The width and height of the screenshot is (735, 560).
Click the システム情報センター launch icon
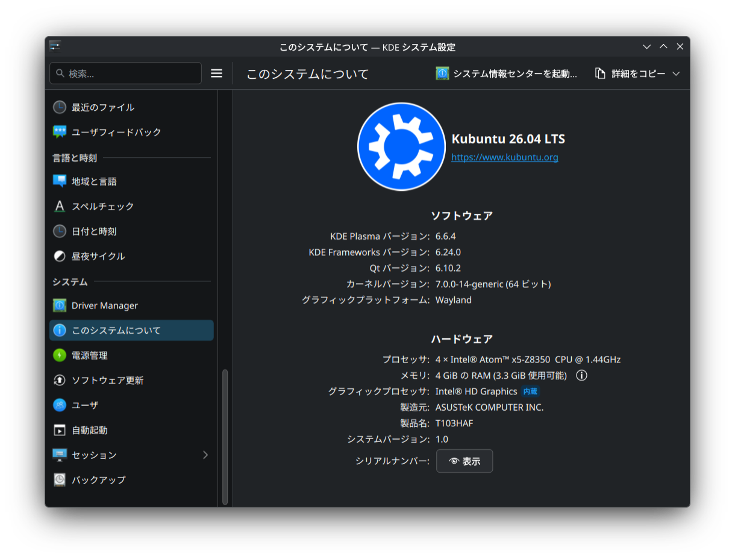(x=442, y=73)
